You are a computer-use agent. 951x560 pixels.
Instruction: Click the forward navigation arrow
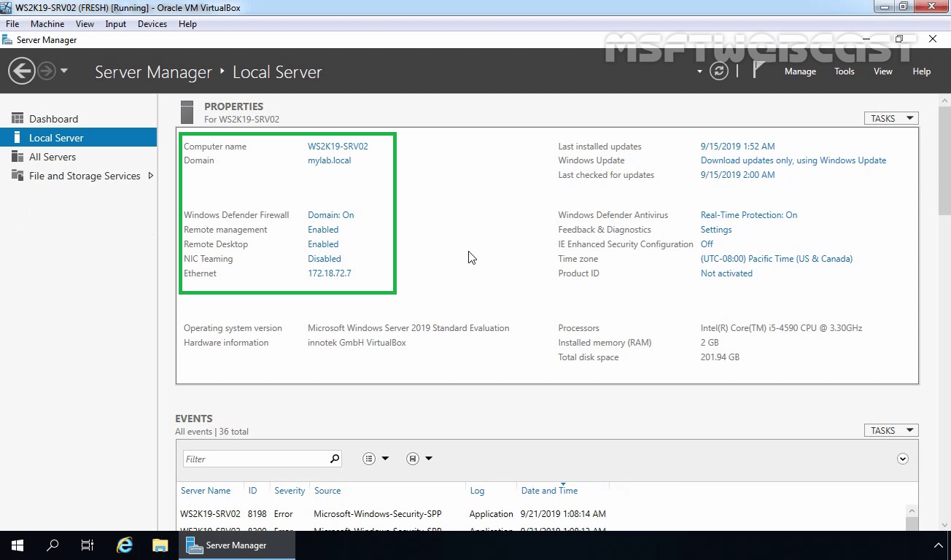coord(47,71)
